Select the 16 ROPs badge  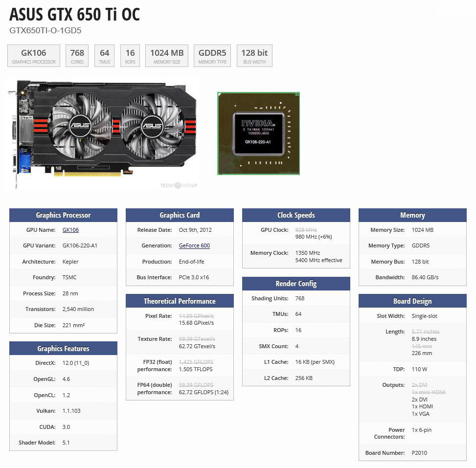point(130,55)
